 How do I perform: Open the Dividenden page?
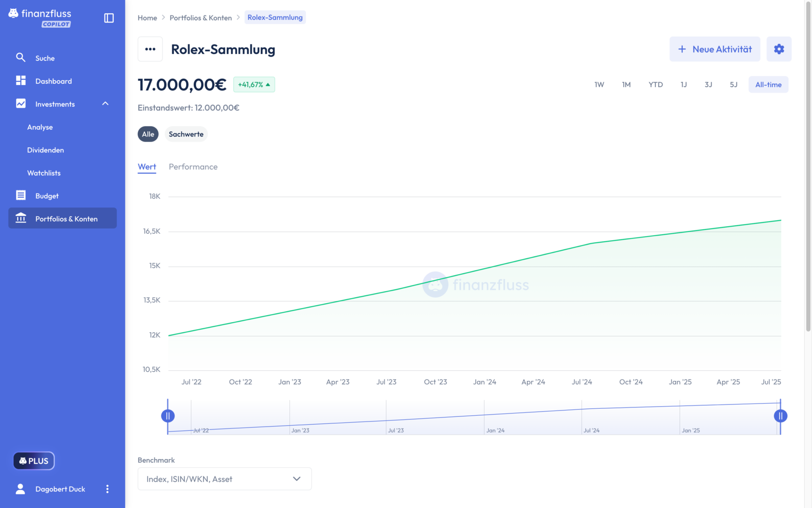[46, 150]
